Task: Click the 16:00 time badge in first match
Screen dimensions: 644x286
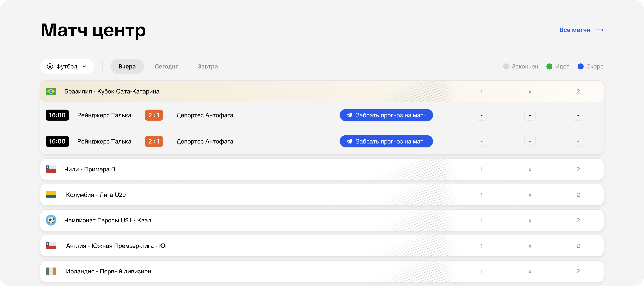Action: pyautogui.click(x=57, y=115)
